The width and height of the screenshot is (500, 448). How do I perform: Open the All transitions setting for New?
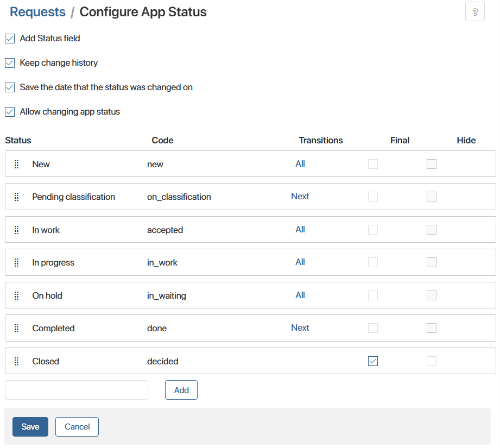[300, 164]
